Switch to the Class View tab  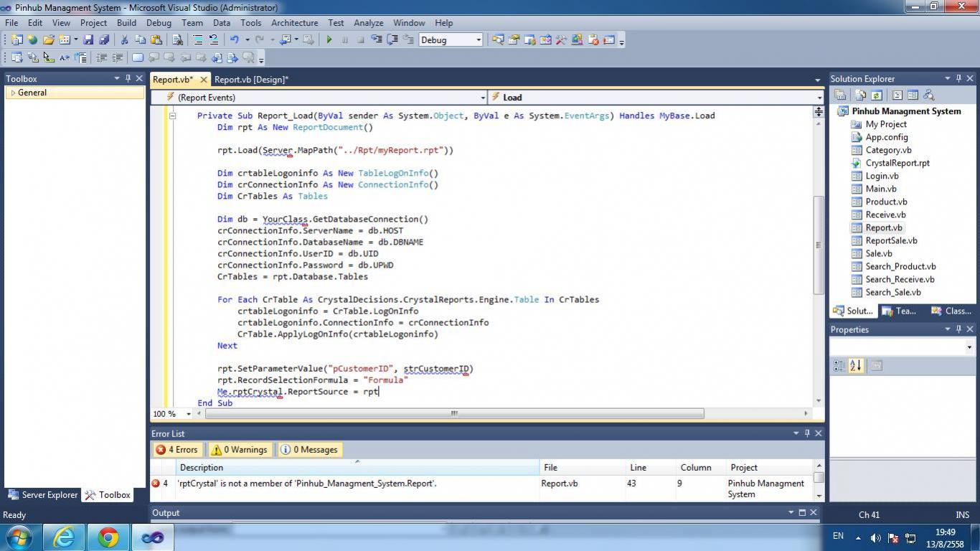(951, 311)
